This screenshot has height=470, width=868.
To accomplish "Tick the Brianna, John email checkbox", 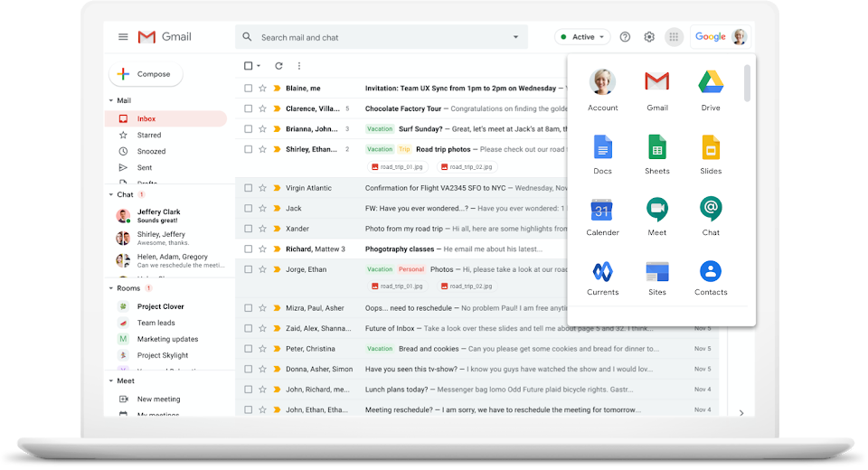I will [248, 129].
